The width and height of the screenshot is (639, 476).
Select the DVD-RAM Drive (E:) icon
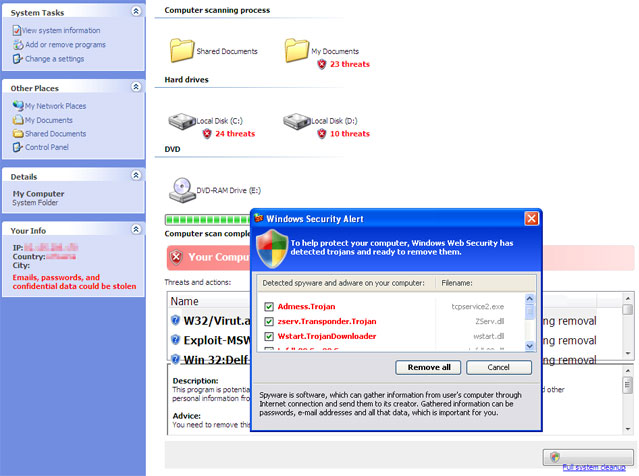pos(181,190)
